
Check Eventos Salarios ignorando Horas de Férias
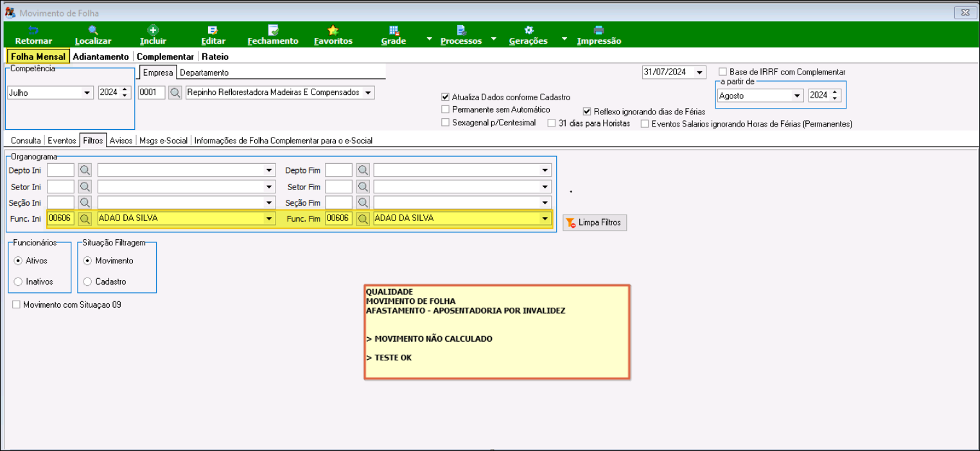pos(645,124)
